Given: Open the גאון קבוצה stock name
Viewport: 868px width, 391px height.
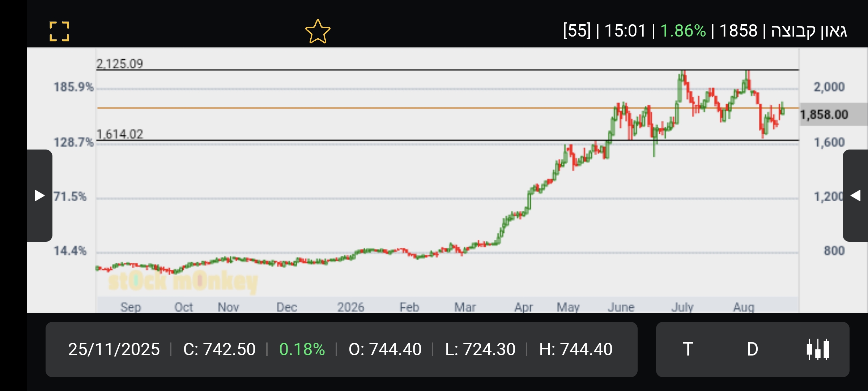Looking at the screenshot, I should click(x=809, y=31).
